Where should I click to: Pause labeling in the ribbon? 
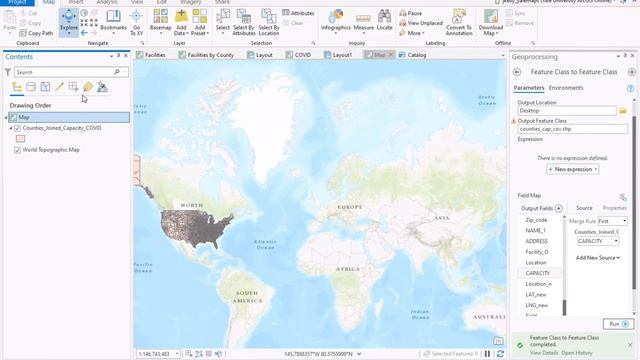(x=411, y=13)
